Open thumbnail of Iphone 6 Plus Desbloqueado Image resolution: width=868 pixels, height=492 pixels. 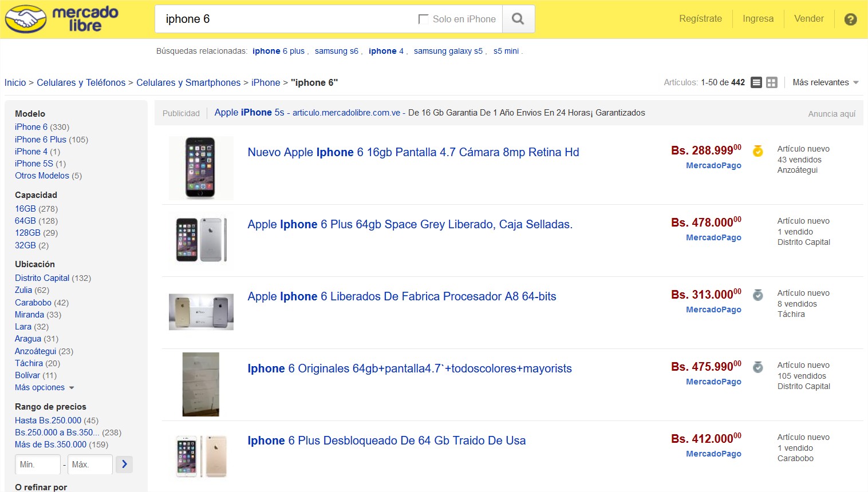201,456
